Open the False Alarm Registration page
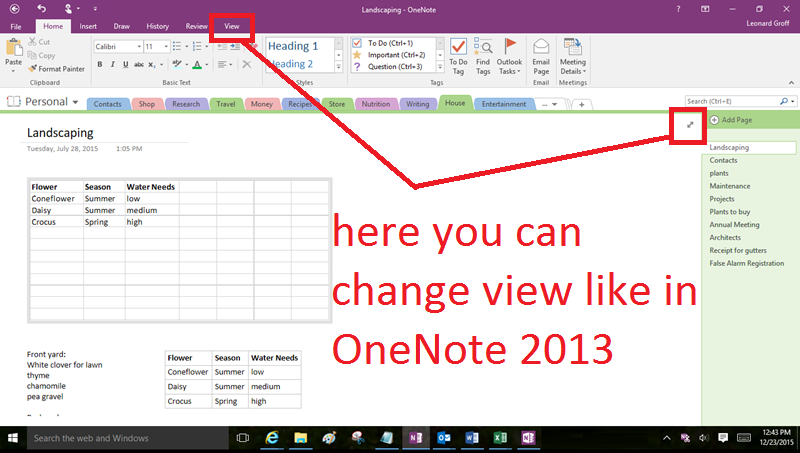 pyautogui.click(x=746, y=263)
